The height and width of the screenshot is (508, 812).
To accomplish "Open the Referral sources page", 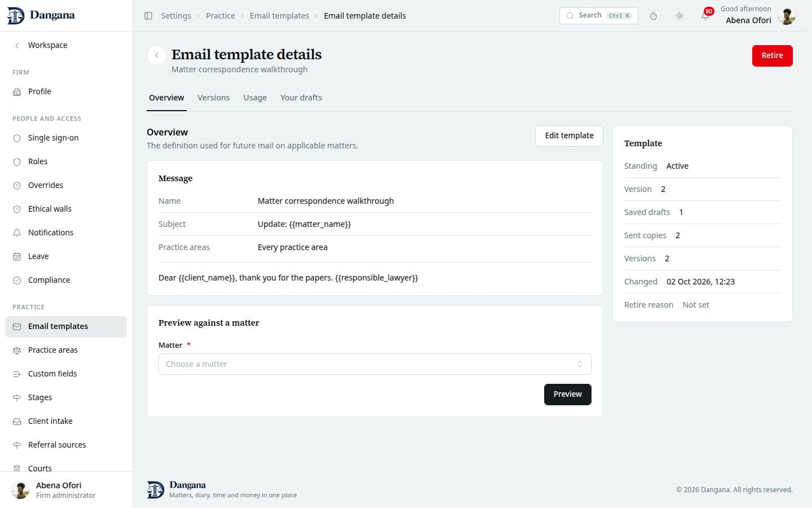I will 66,445.
